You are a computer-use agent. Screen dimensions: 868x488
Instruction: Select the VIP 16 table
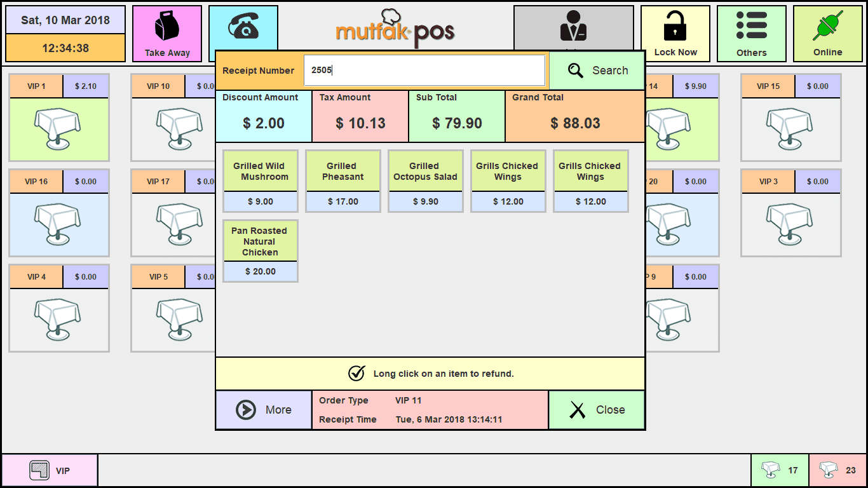click(58, 224)
